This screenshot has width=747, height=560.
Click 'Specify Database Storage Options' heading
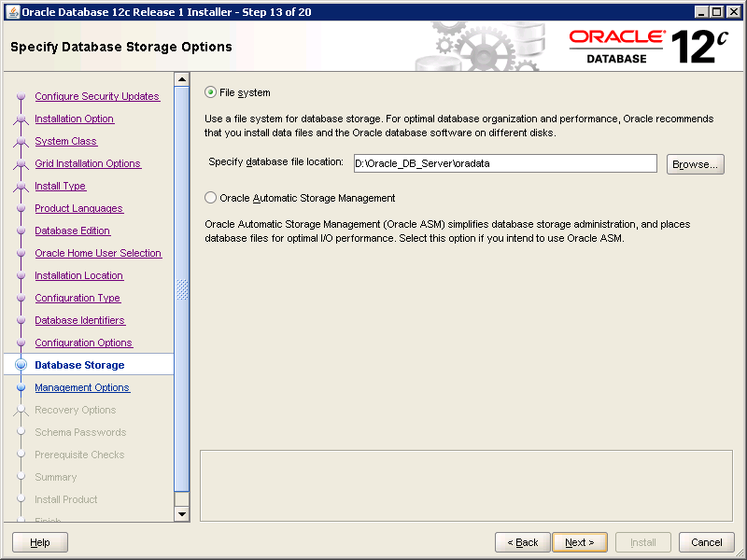coord(121,47)
